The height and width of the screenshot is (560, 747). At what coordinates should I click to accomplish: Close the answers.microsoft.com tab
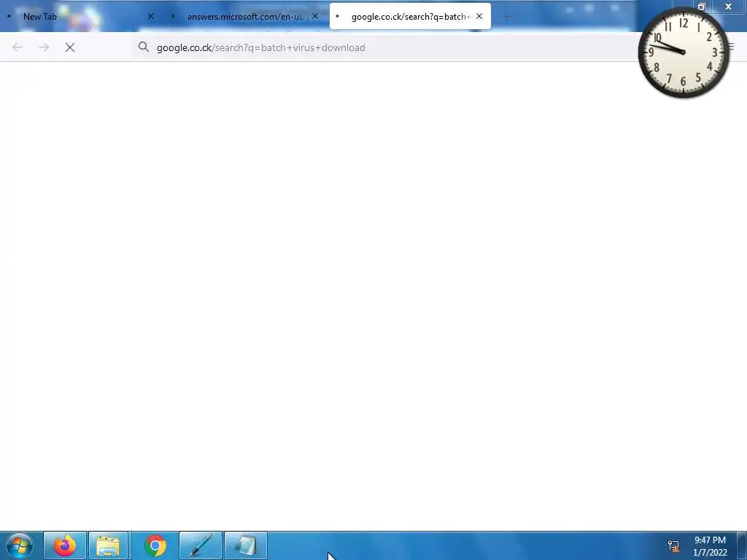tap(315, 16)
